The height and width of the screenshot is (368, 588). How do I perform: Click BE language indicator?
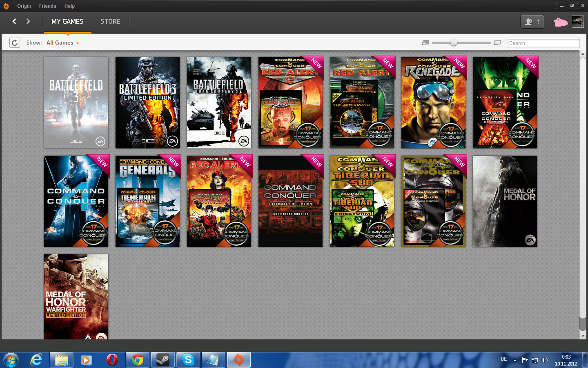point(504,359)
